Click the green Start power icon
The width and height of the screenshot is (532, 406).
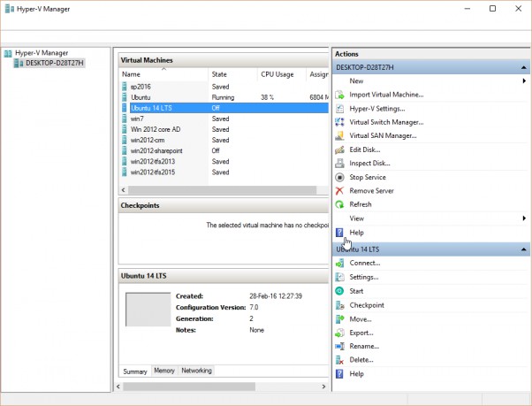(x=339, y=291)
